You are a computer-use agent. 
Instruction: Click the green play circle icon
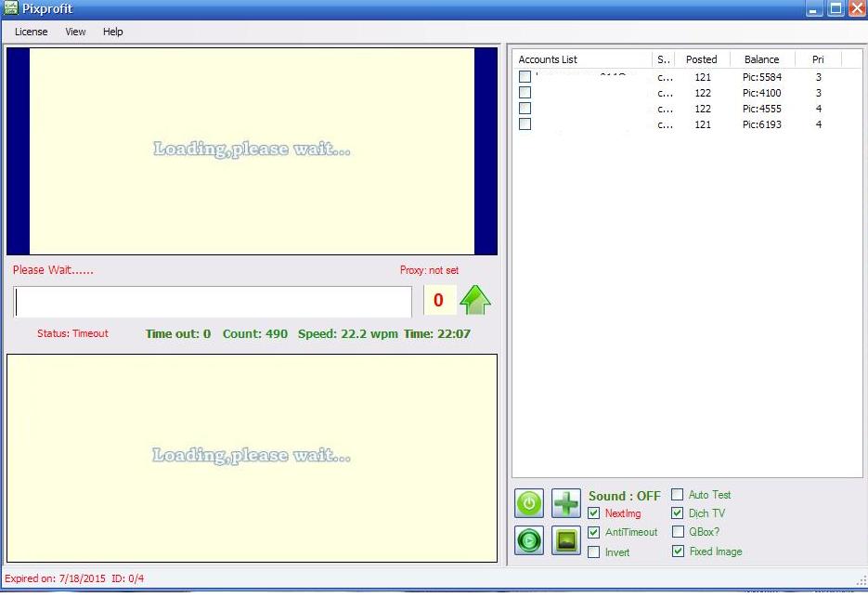pos(529,540)
